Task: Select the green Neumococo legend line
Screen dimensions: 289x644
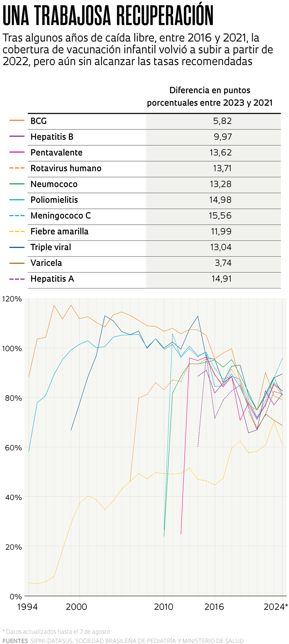Action: (17, 184)
